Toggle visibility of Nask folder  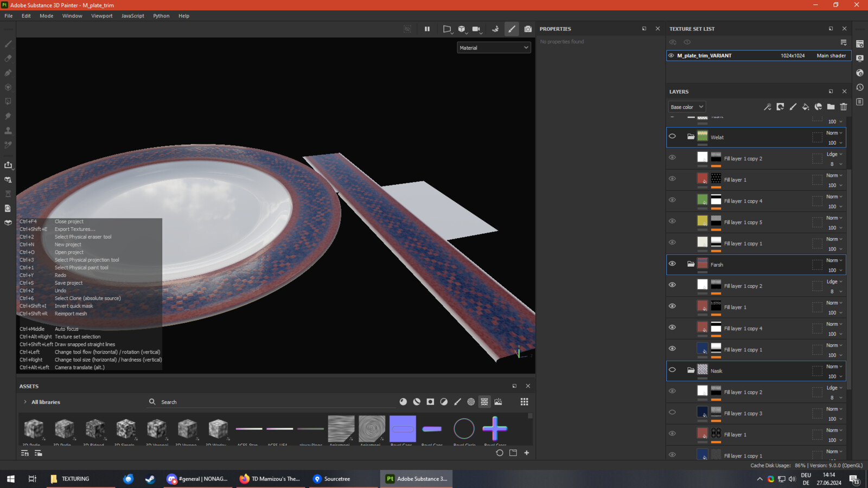point(672,370)
